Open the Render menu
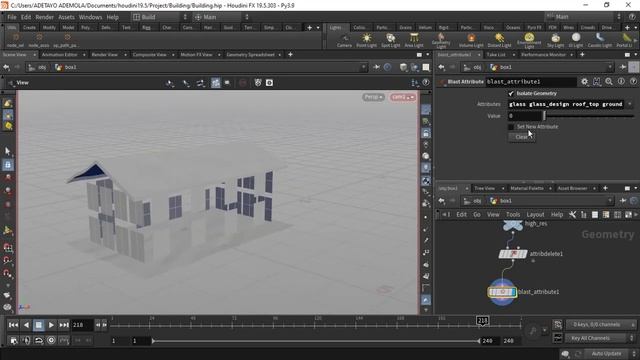 pos(44,17)
